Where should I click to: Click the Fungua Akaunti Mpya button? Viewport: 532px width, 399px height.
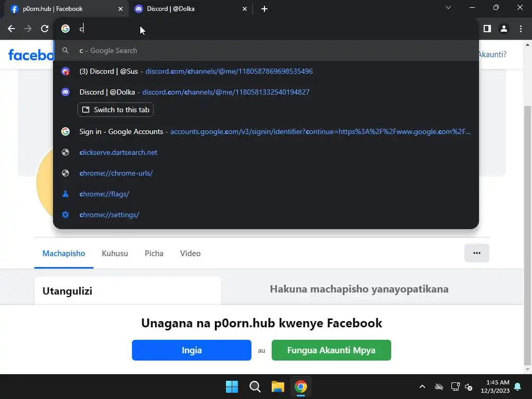coord(331,350)
